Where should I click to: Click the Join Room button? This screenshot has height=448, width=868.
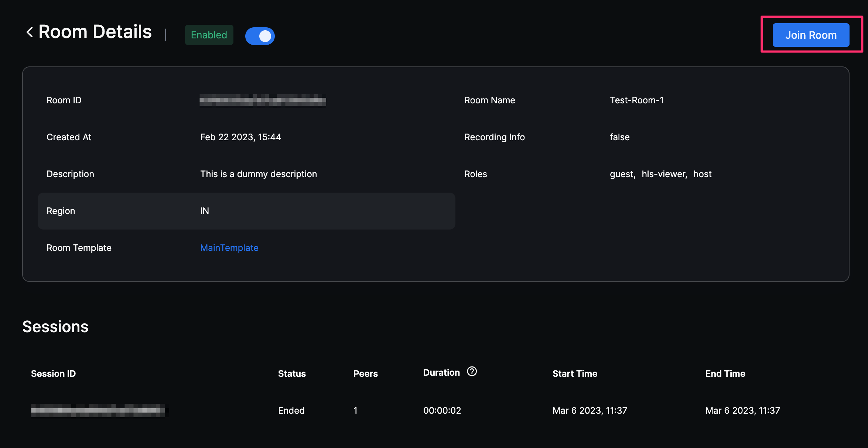pos(811,35)
